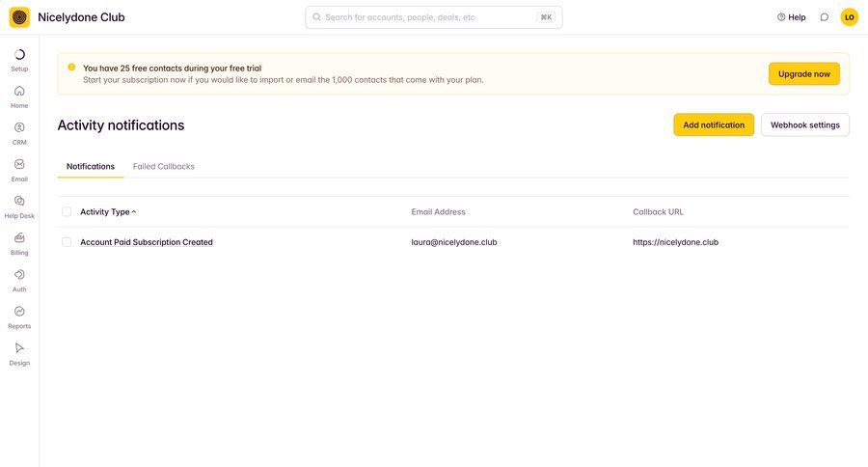Open the CRM section icon
This screenshot has height=467, width=868.
point(19,128)
